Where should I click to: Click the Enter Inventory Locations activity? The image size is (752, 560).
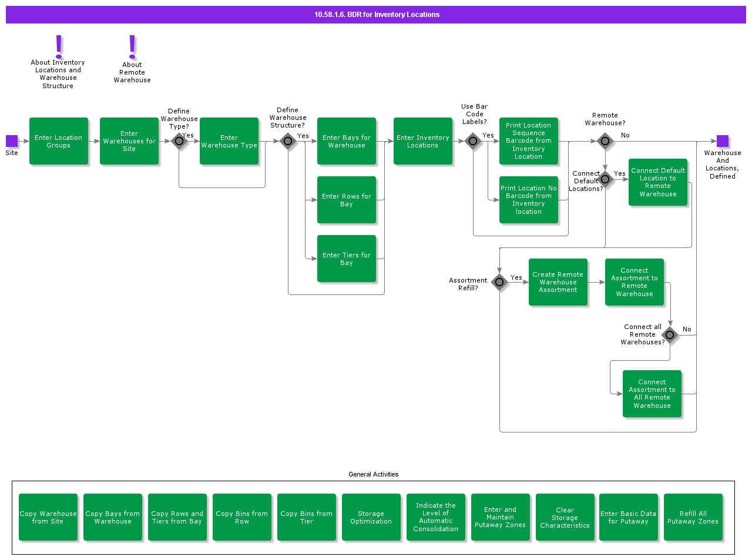click(x=423, y=141)
